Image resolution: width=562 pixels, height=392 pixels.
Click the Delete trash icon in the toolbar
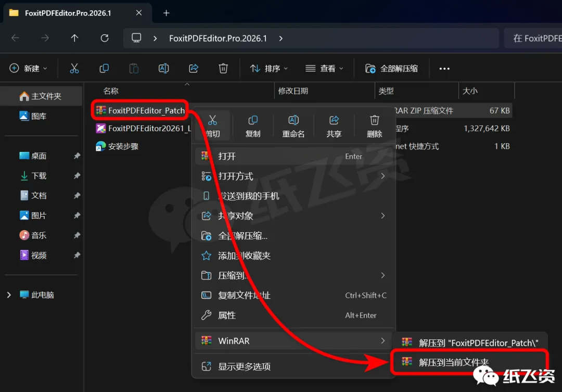pos(223,68)
